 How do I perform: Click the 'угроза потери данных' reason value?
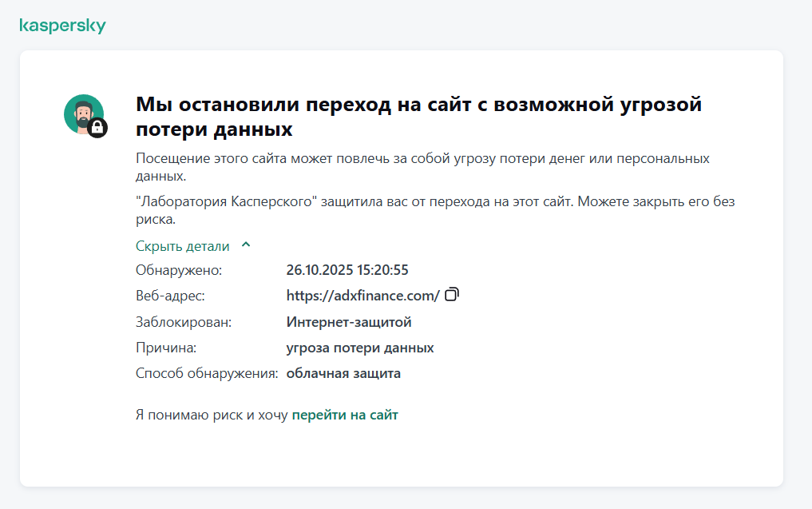pyautogui.click(x=360, y=348)
